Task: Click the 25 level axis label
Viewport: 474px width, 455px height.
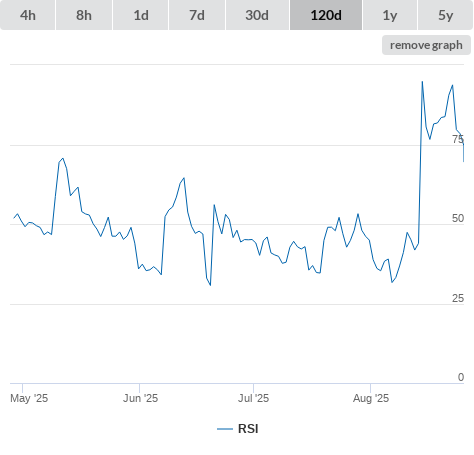Action: click(458, 298)
